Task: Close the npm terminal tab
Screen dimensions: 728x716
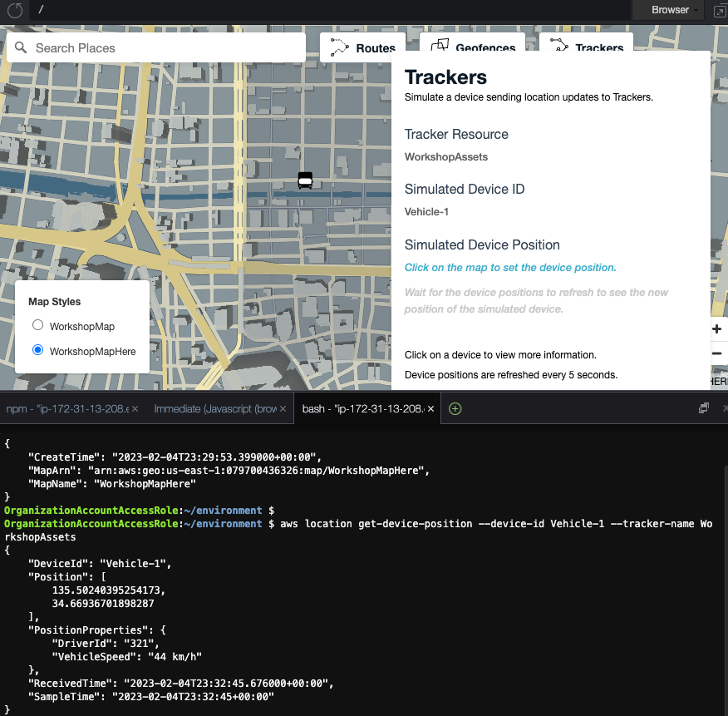Action: click(135, 409)
